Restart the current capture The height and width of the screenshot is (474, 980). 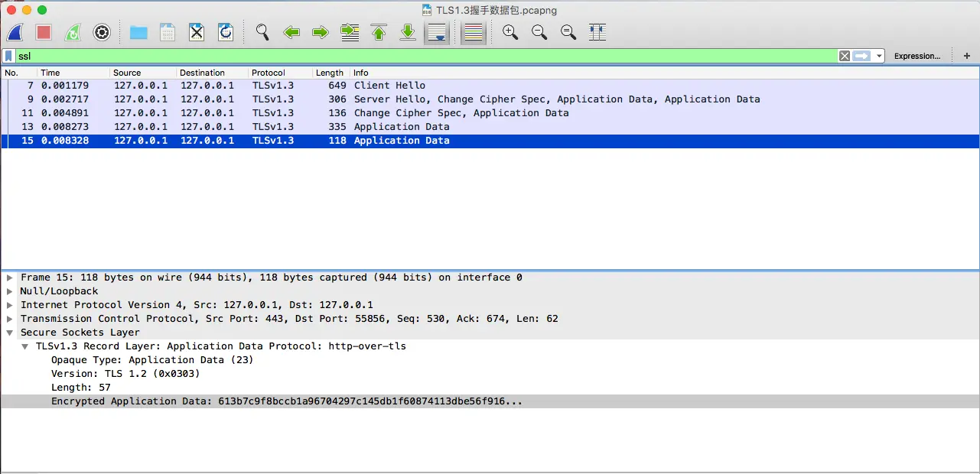[x=73, y=32]
